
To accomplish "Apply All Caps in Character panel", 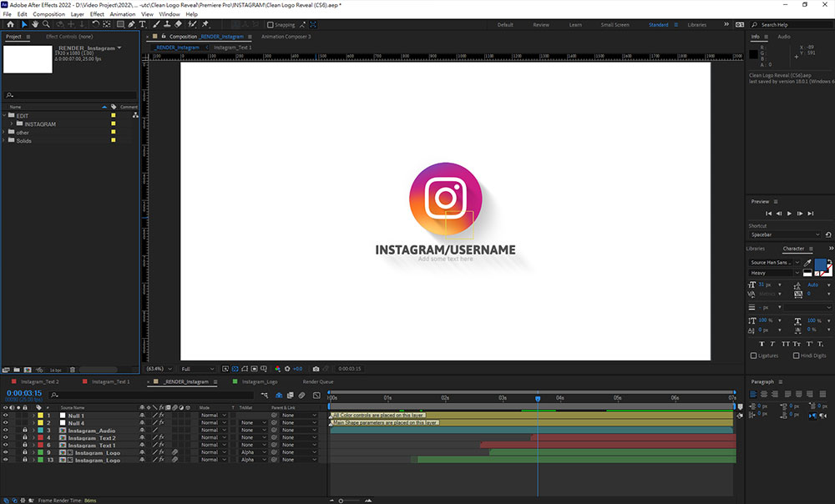I will click(x=786, y=344).
